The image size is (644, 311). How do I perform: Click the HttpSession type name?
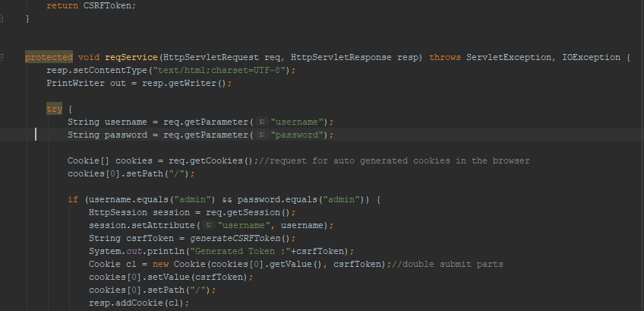118,212
